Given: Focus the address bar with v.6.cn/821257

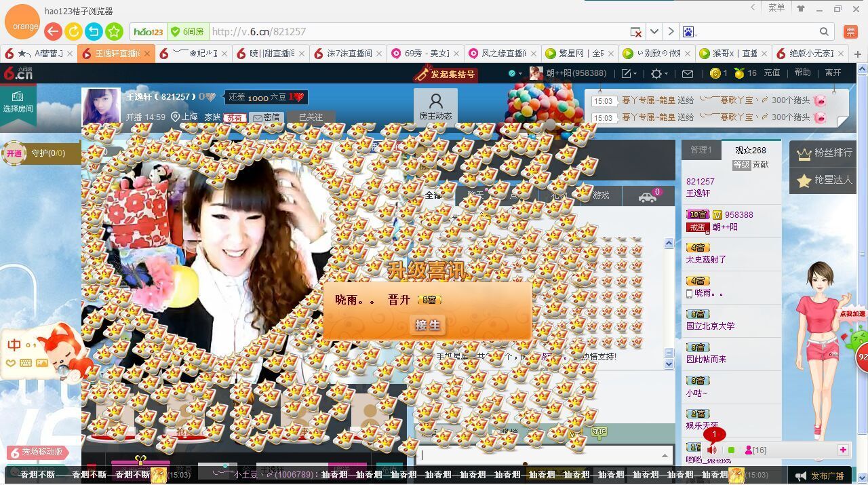Looking at the screenshot, I should point(417,32).
